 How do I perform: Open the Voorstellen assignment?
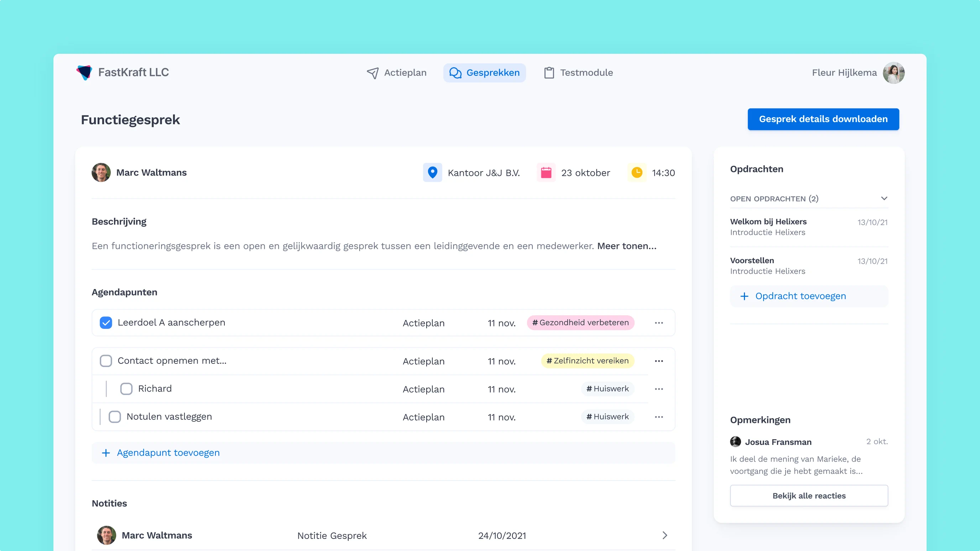click(x=809, y=266)
